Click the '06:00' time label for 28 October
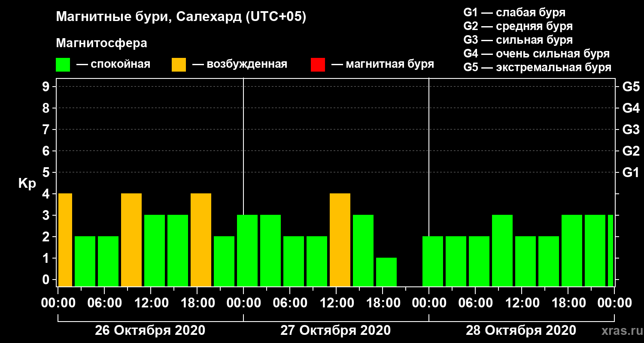Viewport: 644px width, 343px height. pos(475,303)
